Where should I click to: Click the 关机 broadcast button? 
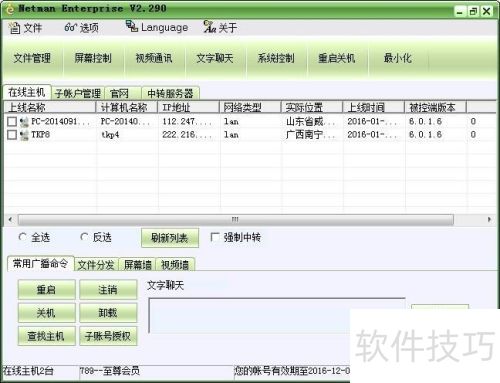(x=46, y=313)
